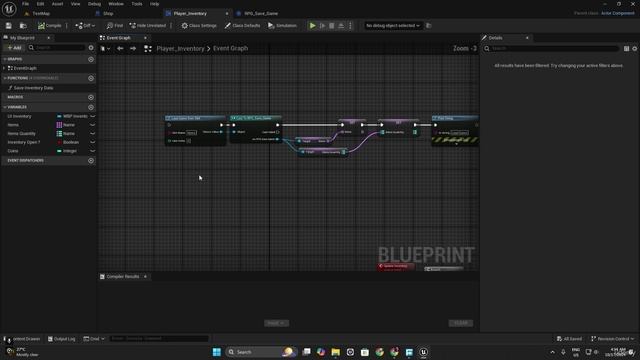This screenshot has height=360, width=640.
Task: Click the Actor Component parent class link
Action: pos(618,13)
